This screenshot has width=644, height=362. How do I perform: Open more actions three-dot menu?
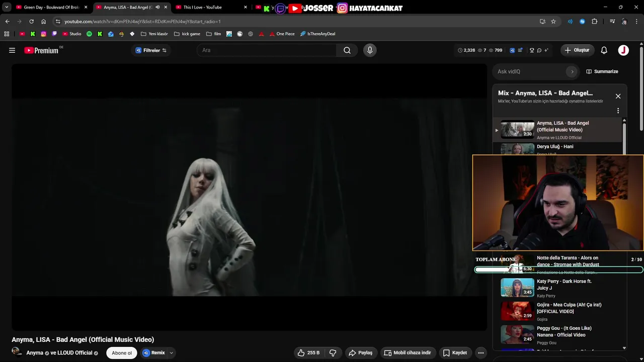tap(481, 353)
